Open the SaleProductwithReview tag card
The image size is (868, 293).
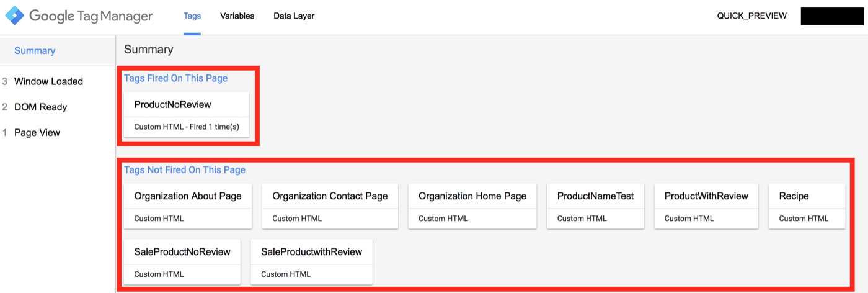pos(312,262)
